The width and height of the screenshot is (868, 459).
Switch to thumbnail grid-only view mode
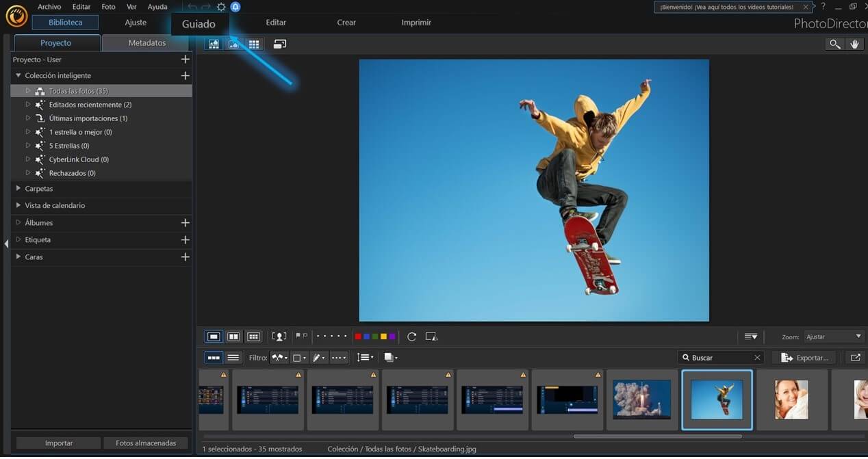(254, 44)
